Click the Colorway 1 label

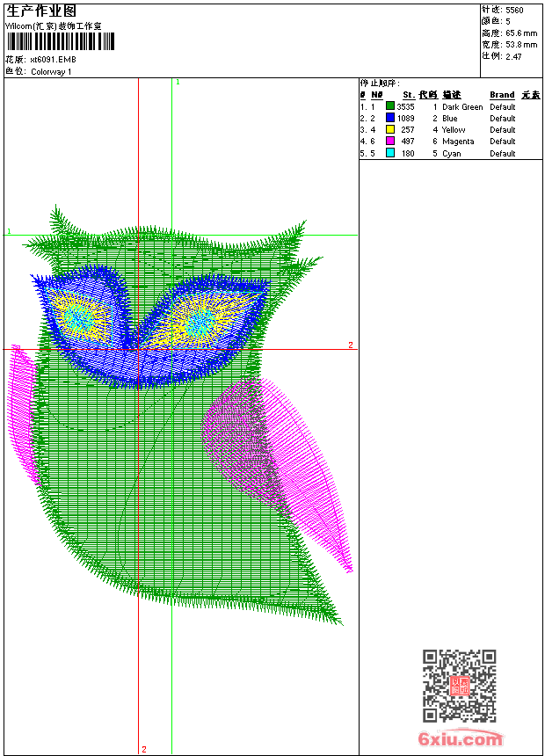pos(51,72)
